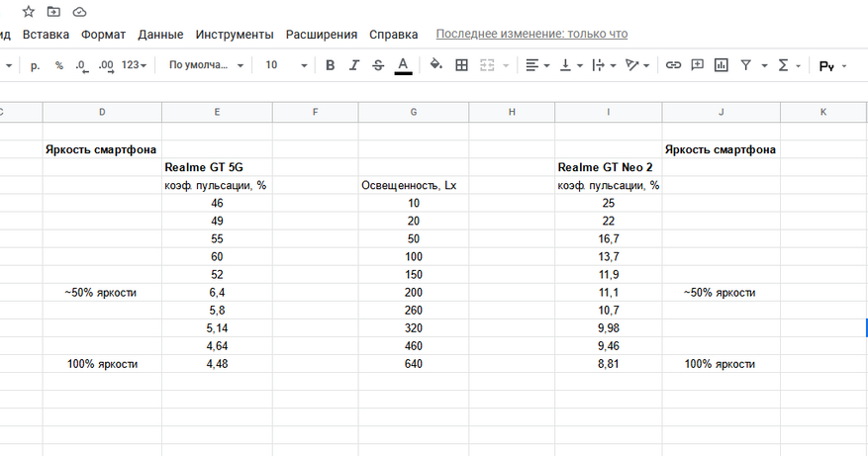Screen dimensions: 868x456
Task: Open fill color picker
Action: (x=435, y=64)
